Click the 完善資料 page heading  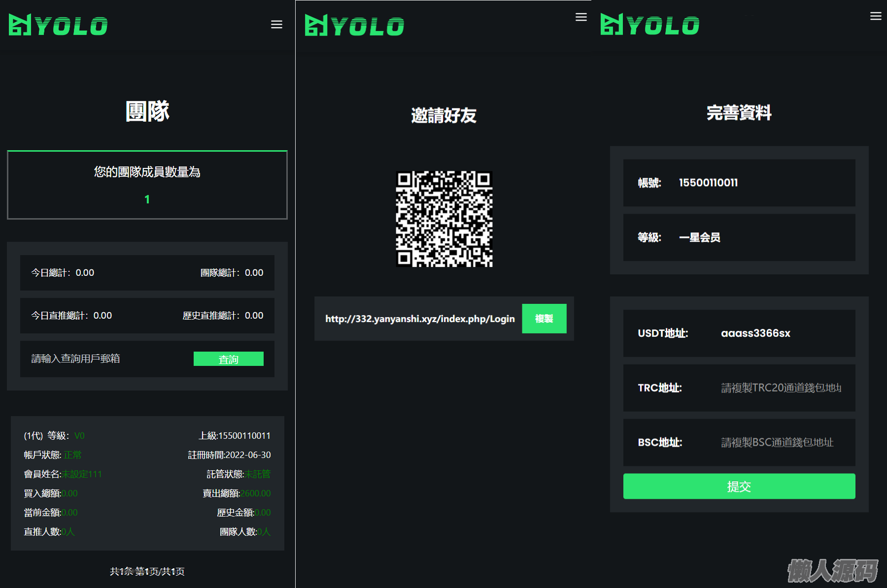739,113
